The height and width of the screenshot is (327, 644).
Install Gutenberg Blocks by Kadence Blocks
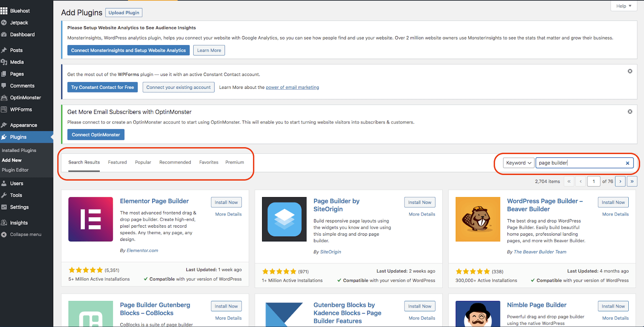click(x=420, y=306)
